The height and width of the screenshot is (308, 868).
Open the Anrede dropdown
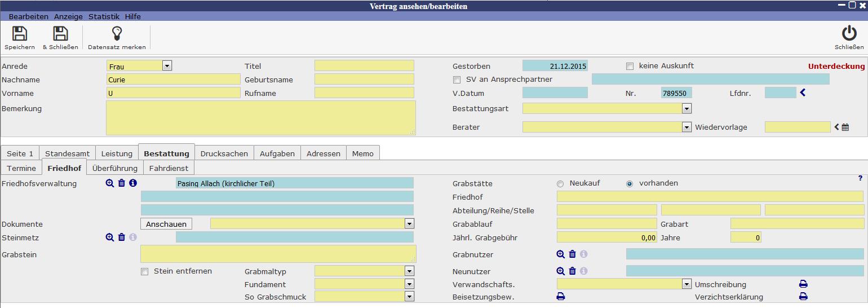[167, 66]
